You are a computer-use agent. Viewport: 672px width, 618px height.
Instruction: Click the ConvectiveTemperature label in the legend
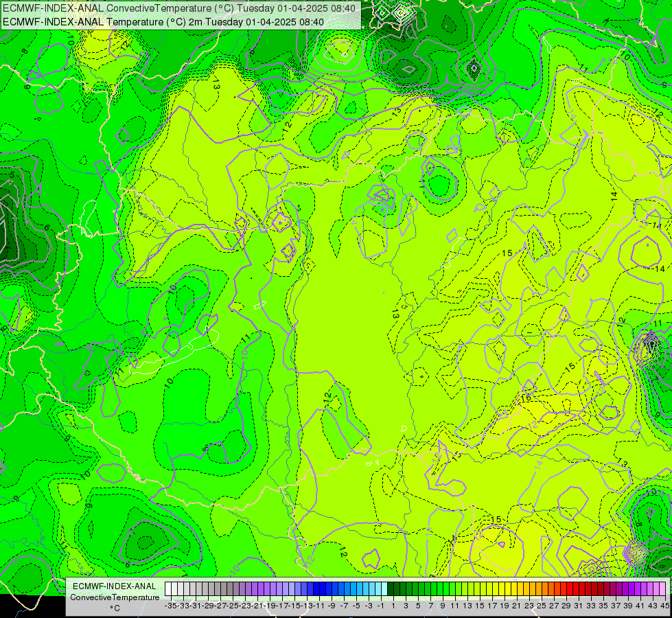(x=115, y=597)
